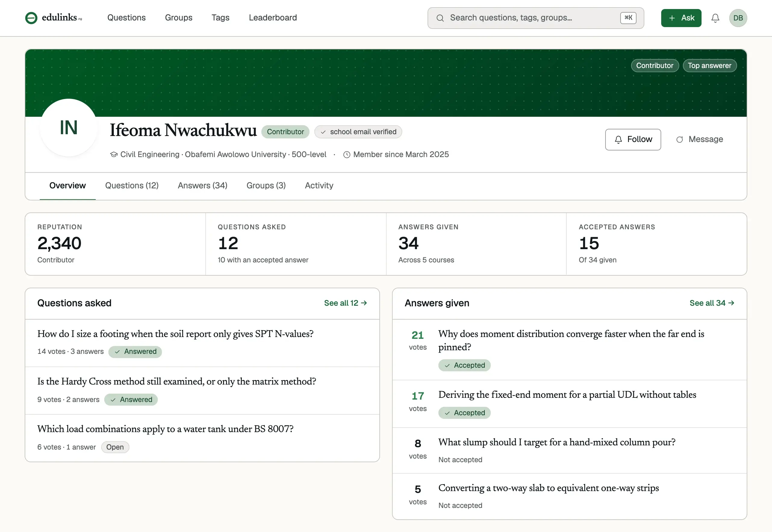Click the Top answerer banner badge

709,66
